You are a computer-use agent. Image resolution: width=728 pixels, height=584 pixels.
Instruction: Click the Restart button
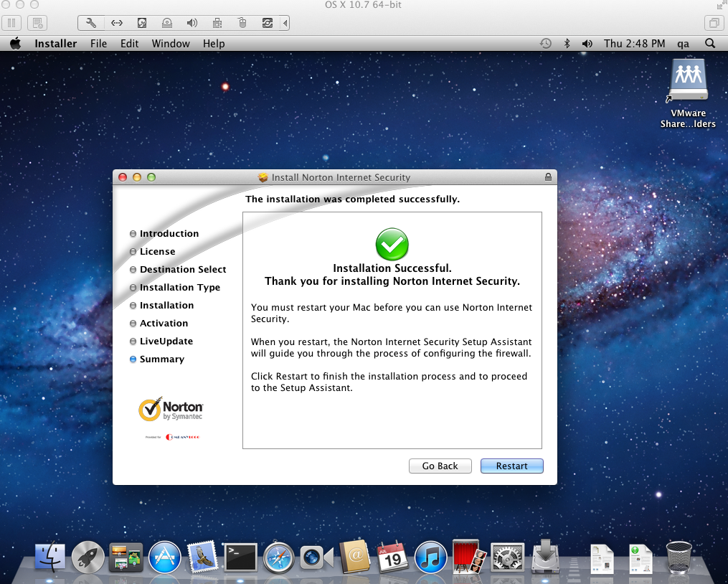[x=511, y=466]
